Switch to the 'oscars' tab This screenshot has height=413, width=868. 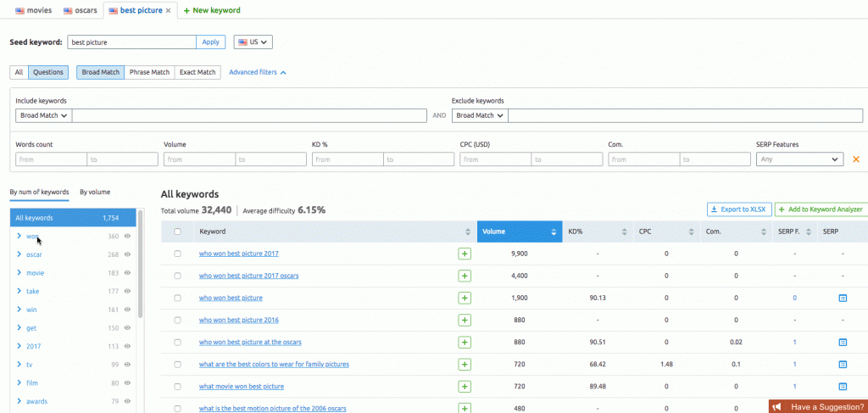pyautogui.click(x=81, y=10)
